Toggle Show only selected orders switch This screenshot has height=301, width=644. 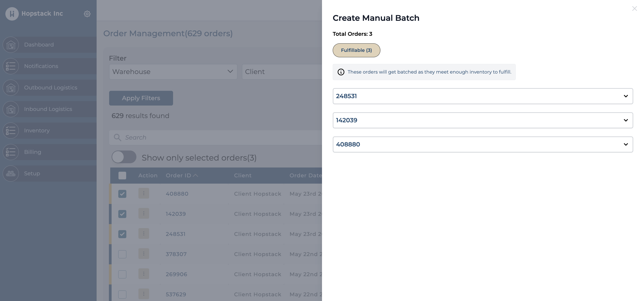pyautogui.click(x=124, y=157)
